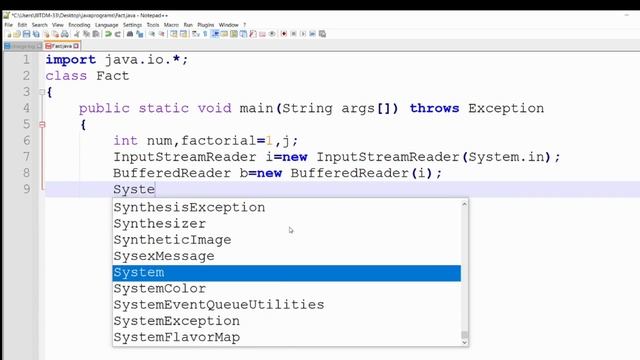Click the Copy toolbar icon

coord(87,34)
